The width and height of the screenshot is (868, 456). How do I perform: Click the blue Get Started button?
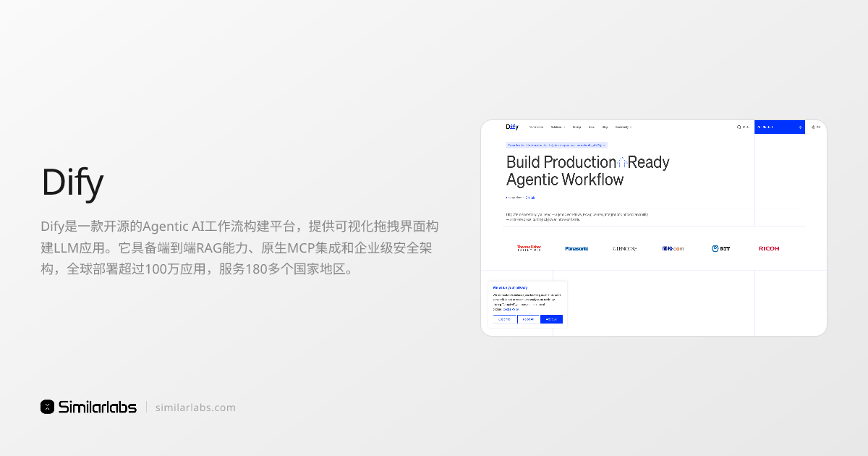click(780, 127)
